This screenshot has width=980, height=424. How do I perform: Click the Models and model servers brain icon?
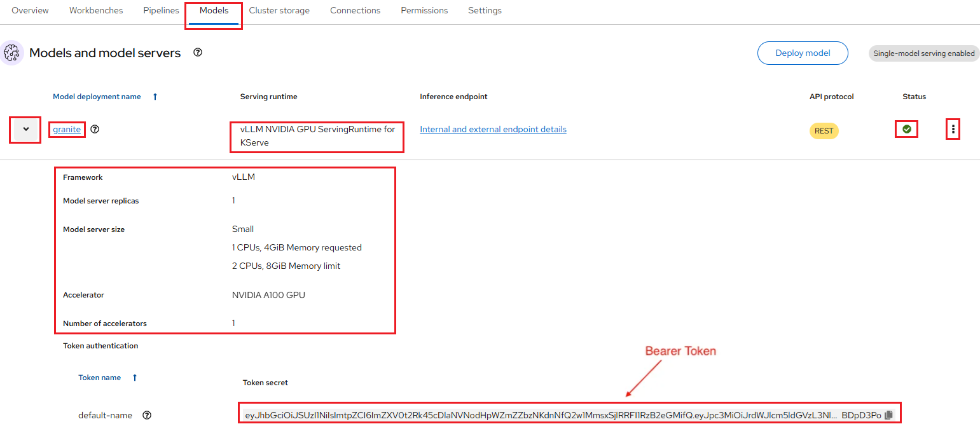[12, 53]
